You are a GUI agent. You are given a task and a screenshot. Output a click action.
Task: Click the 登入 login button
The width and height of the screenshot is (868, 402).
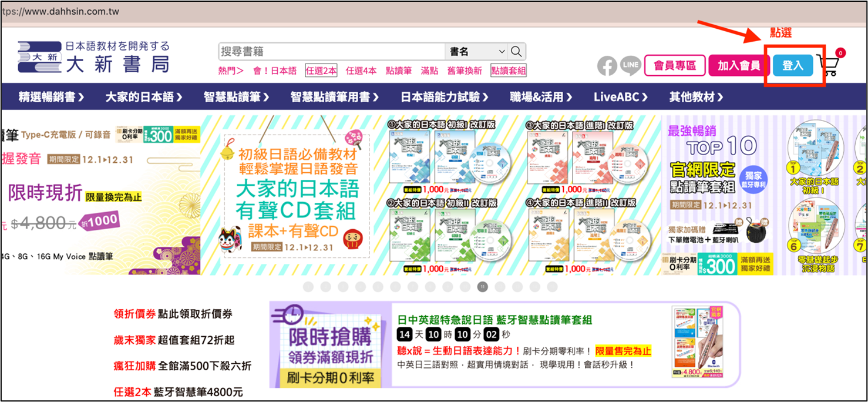point(792,66)
